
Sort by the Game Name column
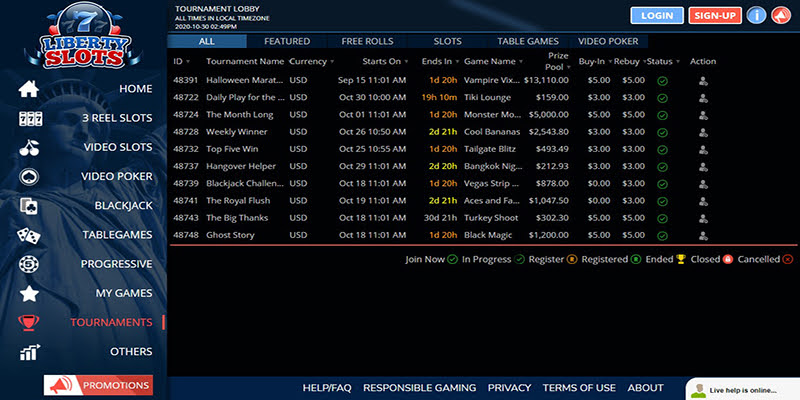(493, 61)
